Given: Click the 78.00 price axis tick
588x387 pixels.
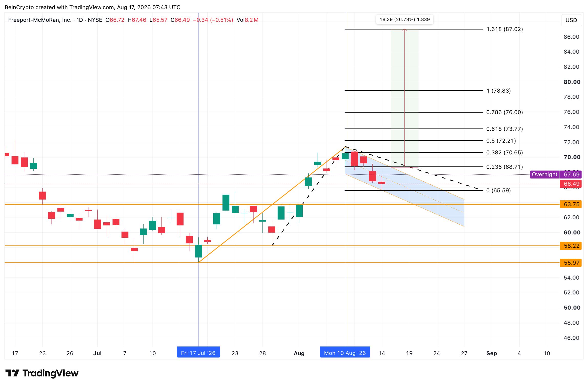Looking at the screenshot, I should [x=571, y=97].
